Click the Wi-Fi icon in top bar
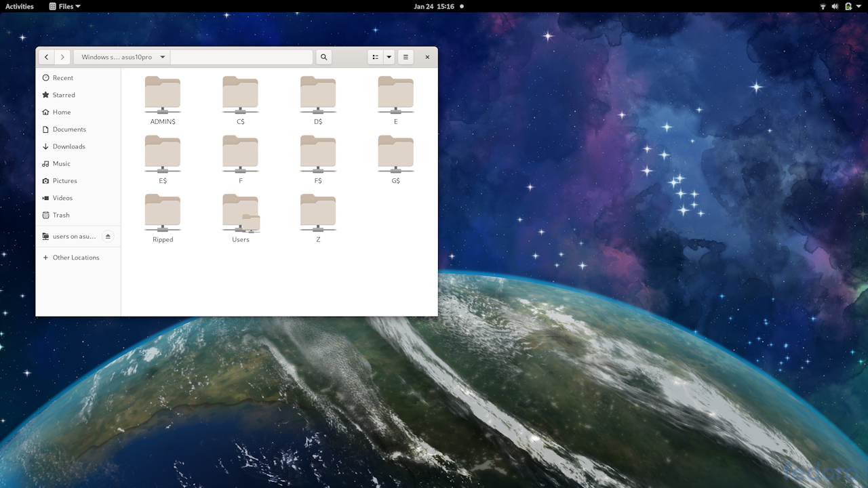The image size is (868, 488). tap(823, 6)
